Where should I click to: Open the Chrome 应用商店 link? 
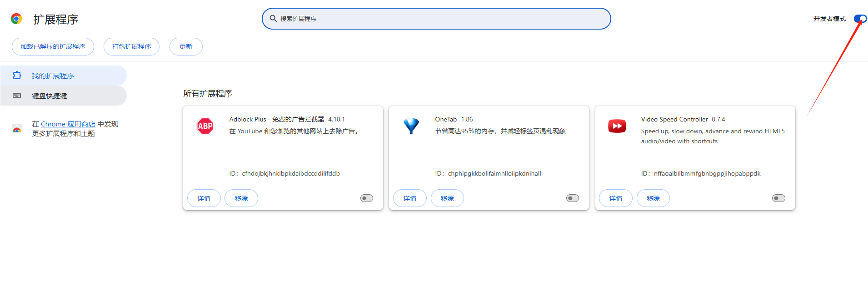(x=68, y=124)
